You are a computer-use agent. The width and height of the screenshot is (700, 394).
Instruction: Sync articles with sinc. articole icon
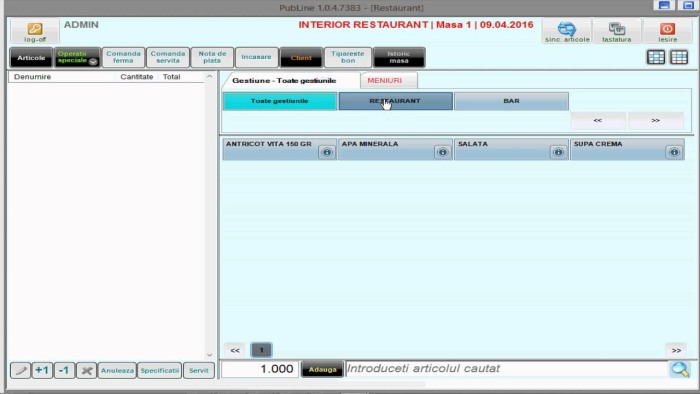567,31
